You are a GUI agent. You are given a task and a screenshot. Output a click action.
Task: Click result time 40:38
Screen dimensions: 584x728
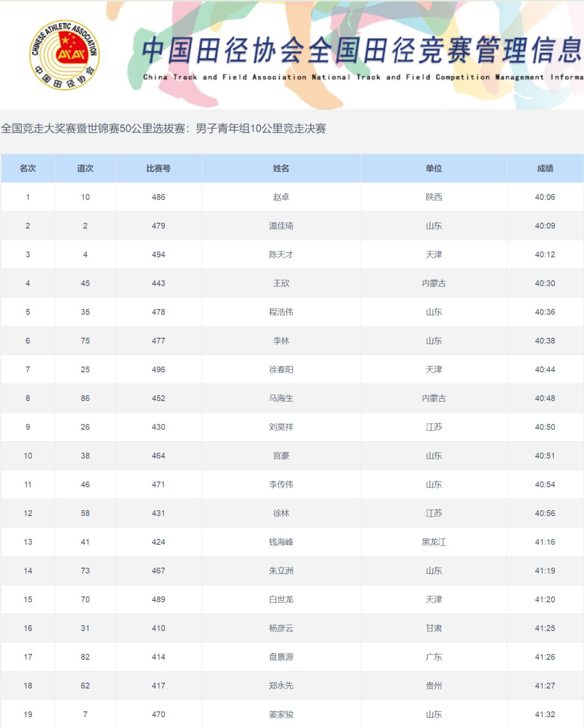(x=545, y=340)
